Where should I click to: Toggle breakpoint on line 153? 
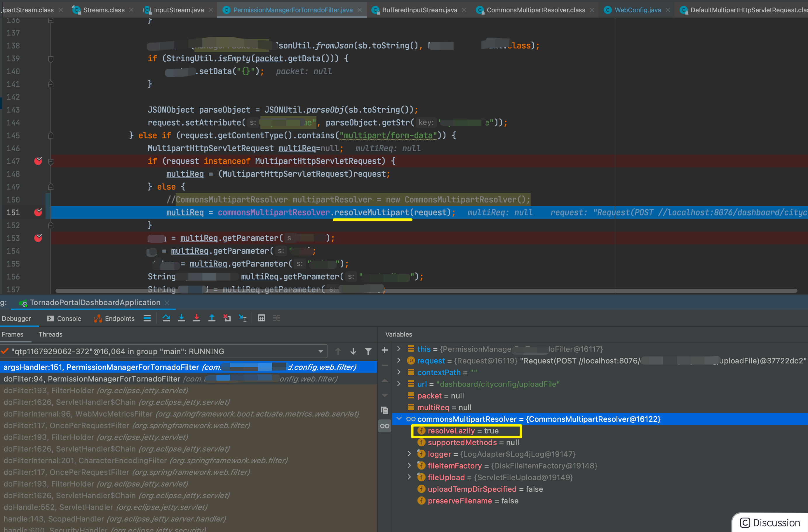pos(38,238)
